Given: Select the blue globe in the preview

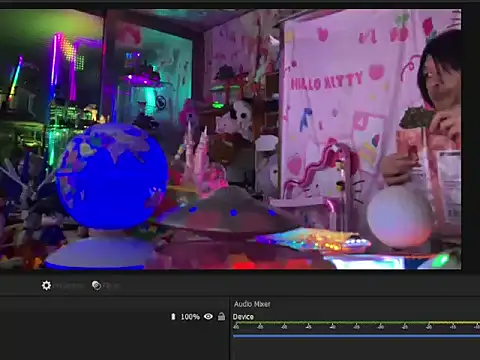Looking at the screenshot, I should [112, 176].
